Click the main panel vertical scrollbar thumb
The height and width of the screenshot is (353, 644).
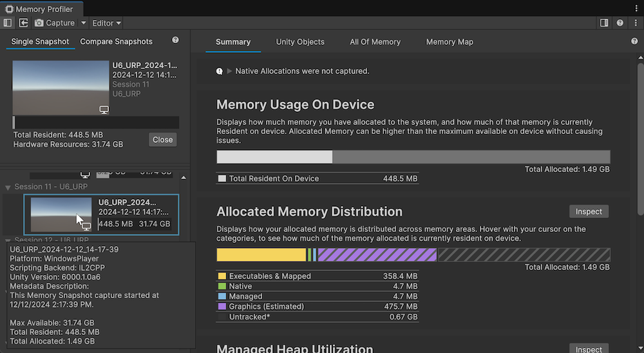[640, 139]
